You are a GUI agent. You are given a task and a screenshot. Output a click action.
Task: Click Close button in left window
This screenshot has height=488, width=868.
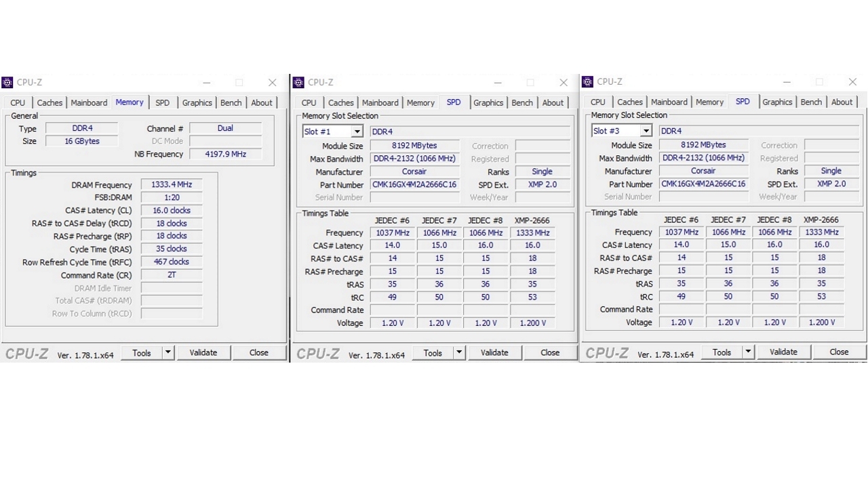(x=259, y=352)
